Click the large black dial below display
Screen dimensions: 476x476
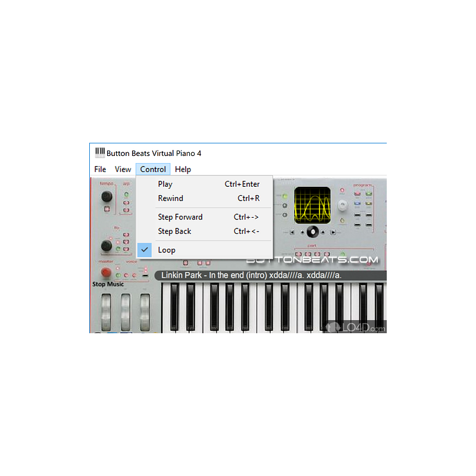313,232
